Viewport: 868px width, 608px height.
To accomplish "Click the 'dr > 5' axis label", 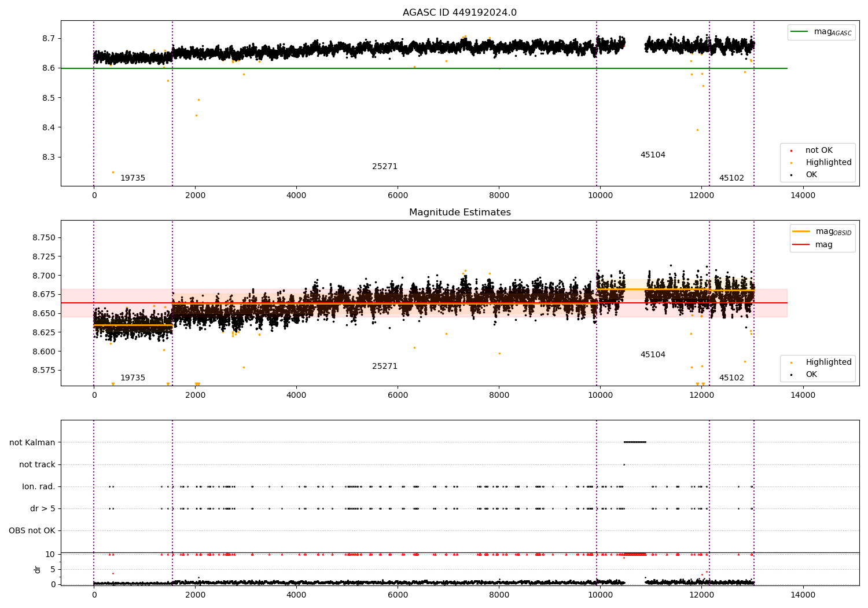I will (x=43, y=509).
